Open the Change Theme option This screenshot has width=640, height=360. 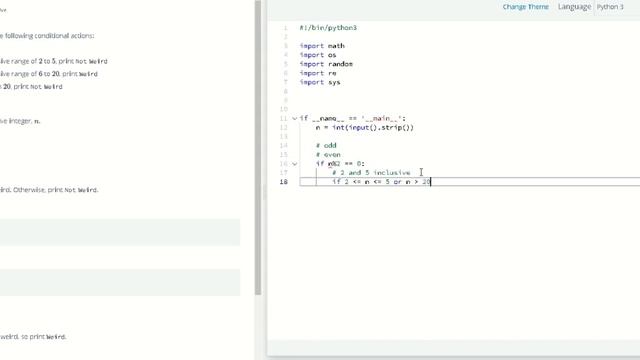[x=525, y=7]
